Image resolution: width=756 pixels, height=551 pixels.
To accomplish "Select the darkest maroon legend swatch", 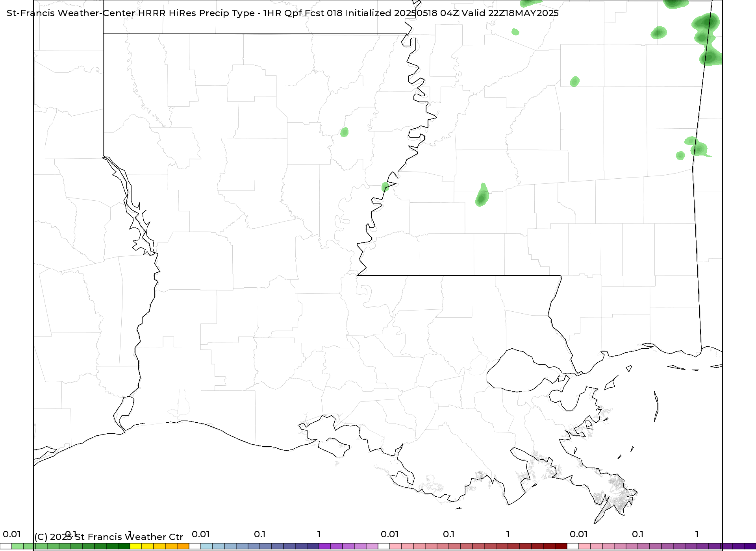I will tap(561, 546).
